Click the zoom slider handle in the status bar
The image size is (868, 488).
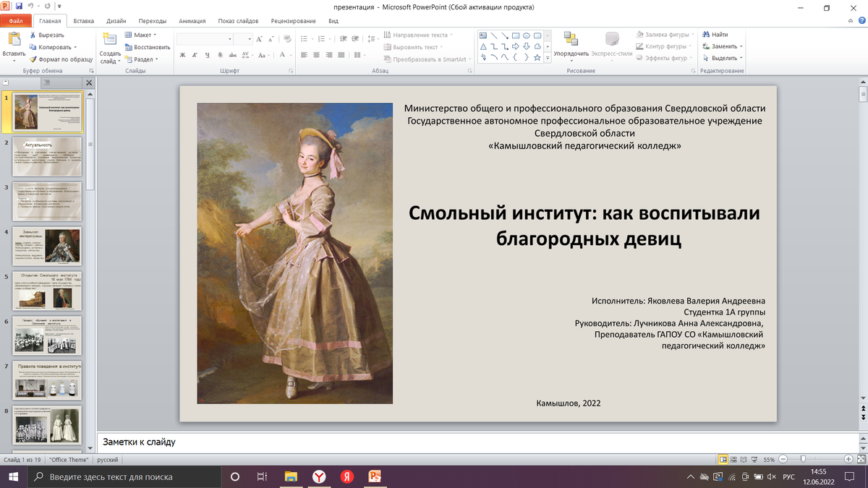(802, 459)
